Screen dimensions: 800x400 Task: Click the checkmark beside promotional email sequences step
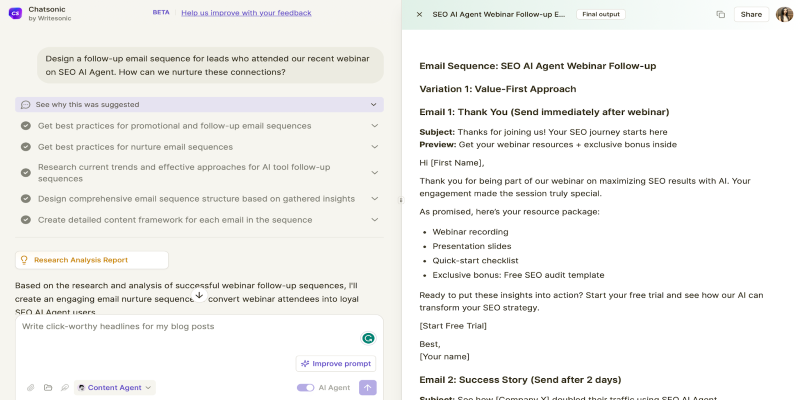pyautogui.click(x=26, y=126)
